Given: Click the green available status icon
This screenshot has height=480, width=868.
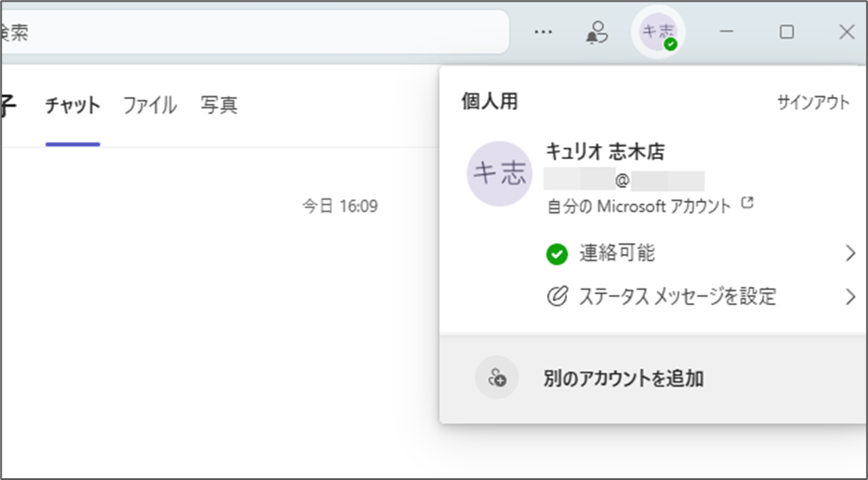Looking at the screenshot, I should click(556, 254).
